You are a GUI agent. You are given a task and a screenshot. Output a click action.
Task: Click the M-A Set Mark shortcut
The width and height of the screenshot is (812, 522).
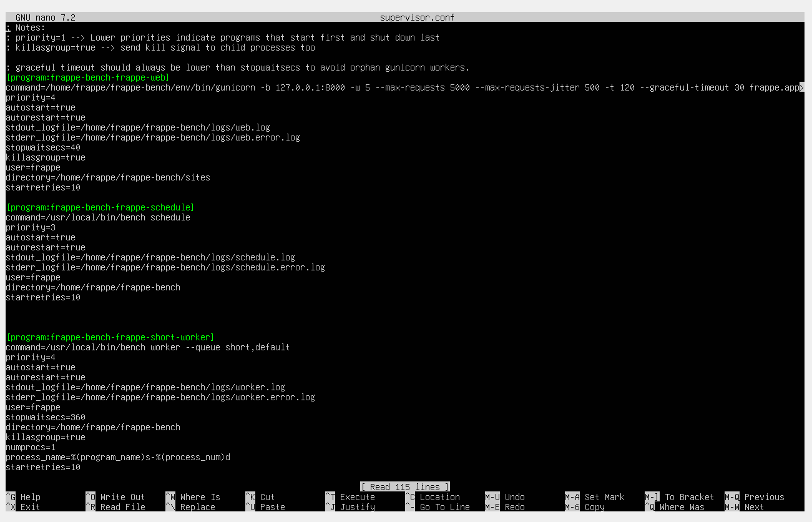coord(595,497)
